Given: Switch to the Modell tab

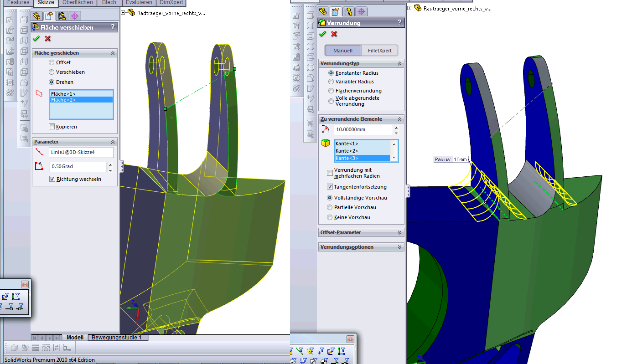Looking at the screenshot, I should click(75, 338).
